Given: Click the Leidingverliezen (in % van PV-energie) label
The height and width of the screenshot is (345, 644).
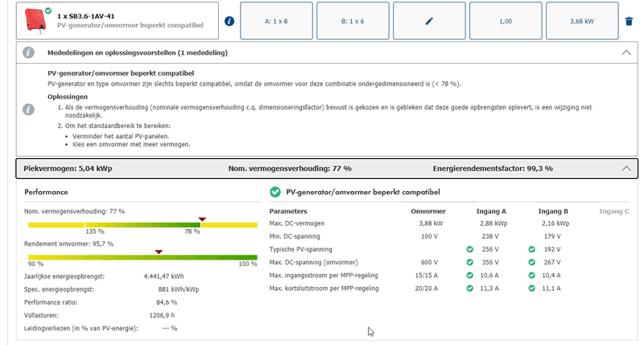Looking at the screenshot, I should click(x=81, y=329).
